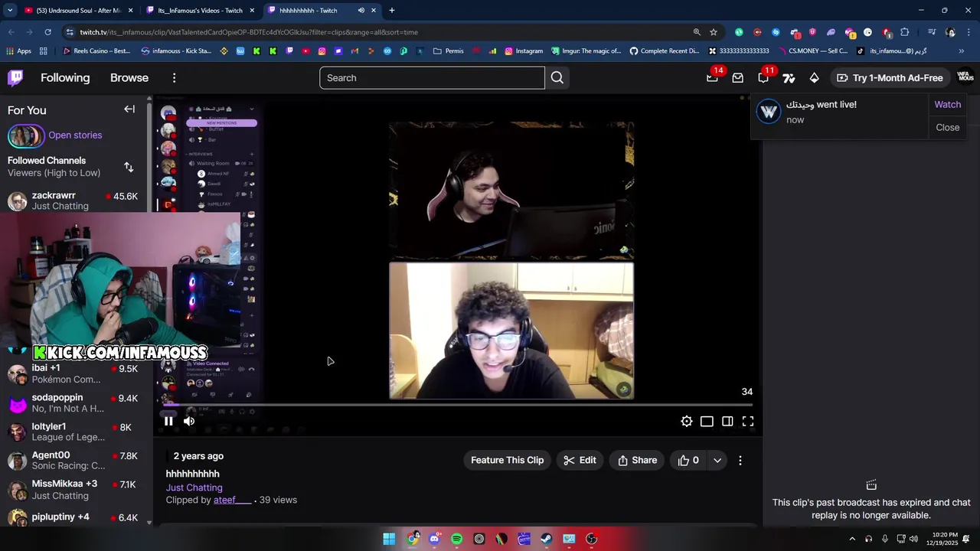Open Apps bookmarks shortcut
This screenshot has width=980, height=551.
click(x=18, y=51)
